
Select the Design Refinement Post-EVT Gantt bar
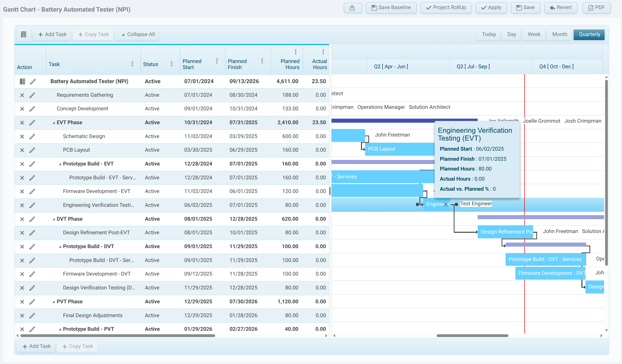(505, 232)
